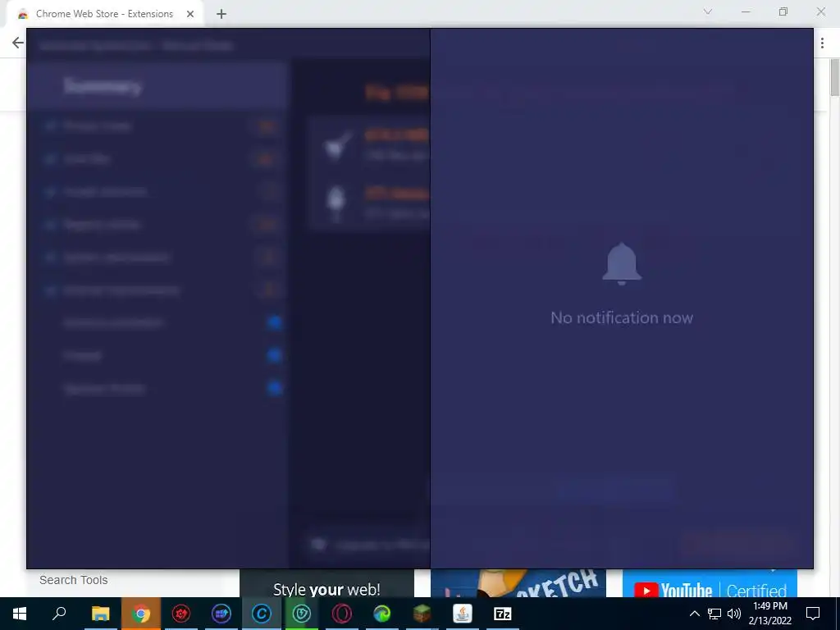Select blurred Summary header in left panel
The image size is (840, 630).
158,86
